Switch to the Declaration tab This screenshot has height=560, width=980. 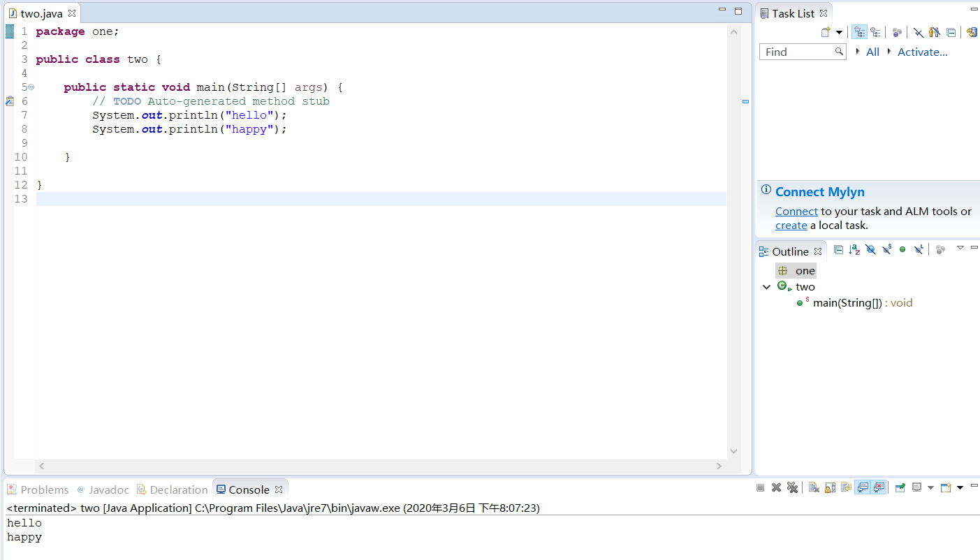pyautogui.click(x=172, y=489)
